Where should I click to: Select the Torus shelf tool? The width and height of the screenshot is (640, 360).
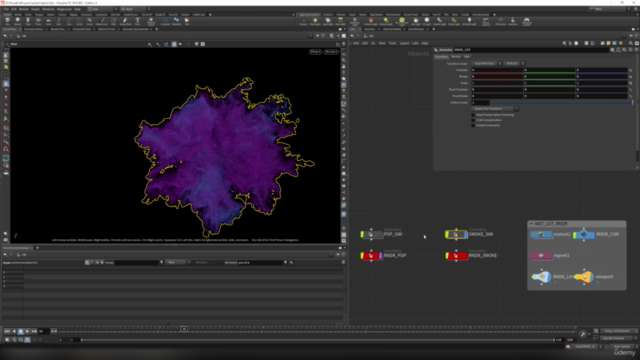click(38, 21)
